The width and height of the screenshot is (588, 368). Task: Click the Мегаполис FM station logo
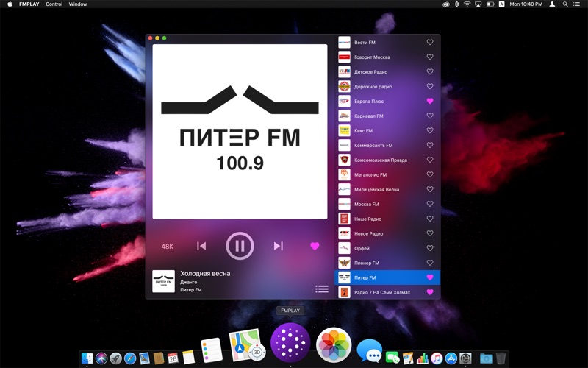pos(344,174)
